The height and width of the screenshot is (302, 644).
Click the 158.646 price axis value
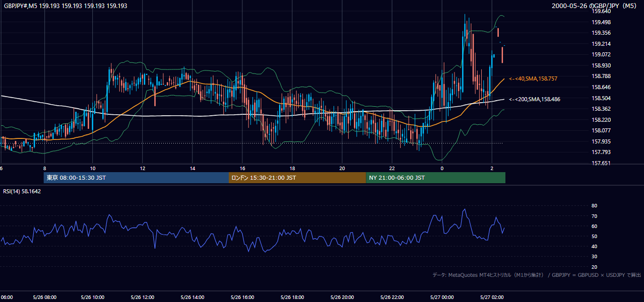click(x=601, y=87)
